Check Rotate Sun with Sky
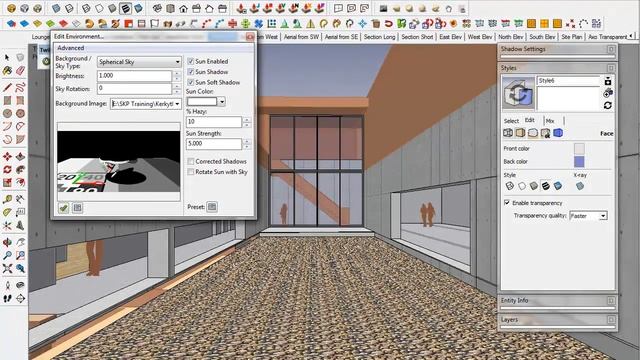The height and width of the screenshot is (360, 640). 190,172
